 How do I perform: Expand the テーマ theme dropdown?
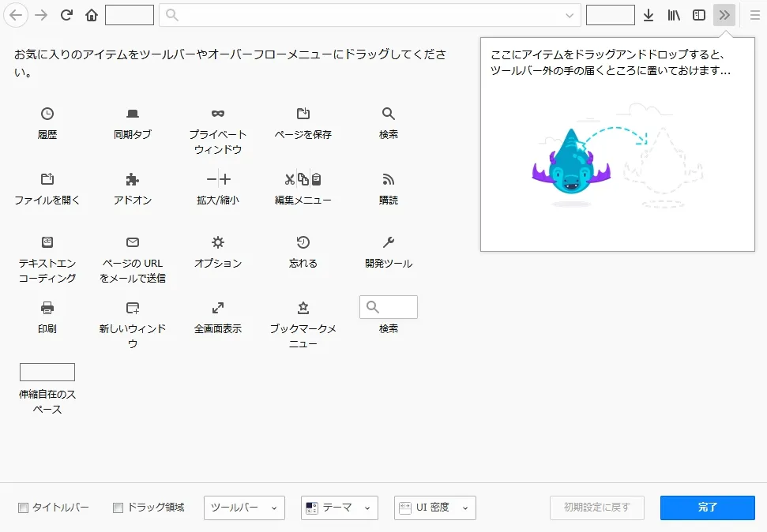(340, 508)
